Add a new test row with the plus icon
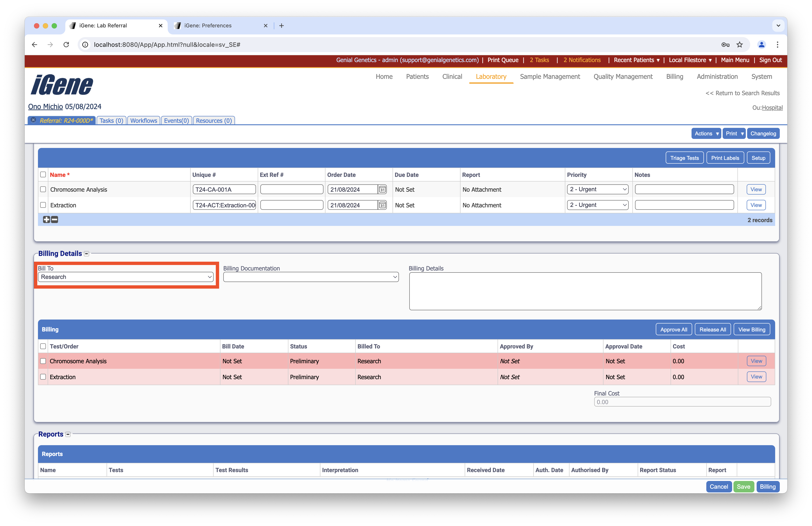 click(47, 220)
